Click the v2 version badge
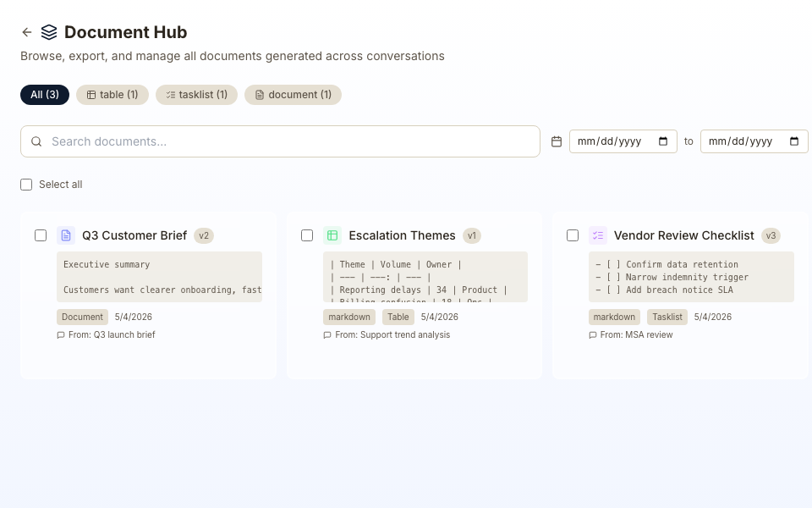Viewport: 812px width, 508px height. click(204, 236)
